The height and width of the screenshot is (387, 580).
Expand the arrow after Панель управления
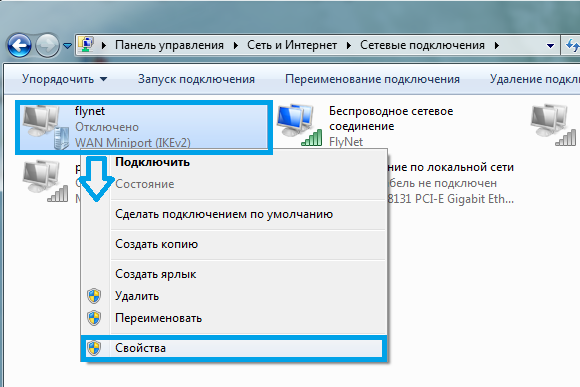click(236, 46)
